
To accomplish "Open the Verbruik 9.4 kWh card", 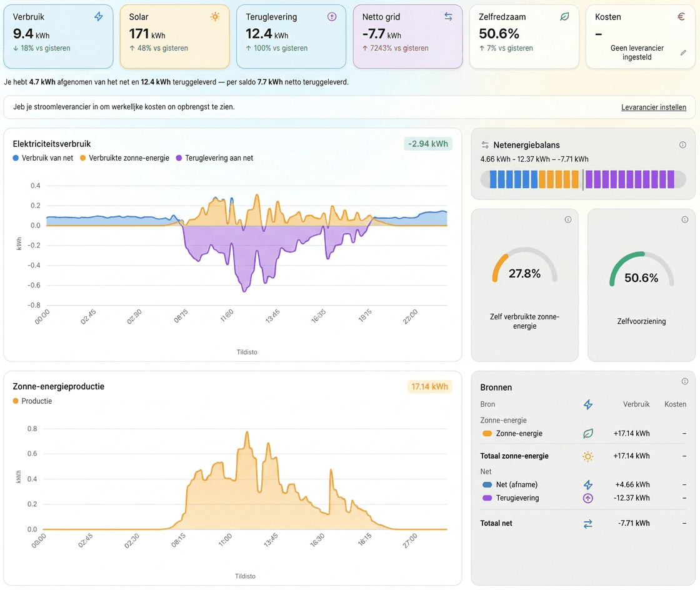I will pyautogui.click(x=58, y=37).
